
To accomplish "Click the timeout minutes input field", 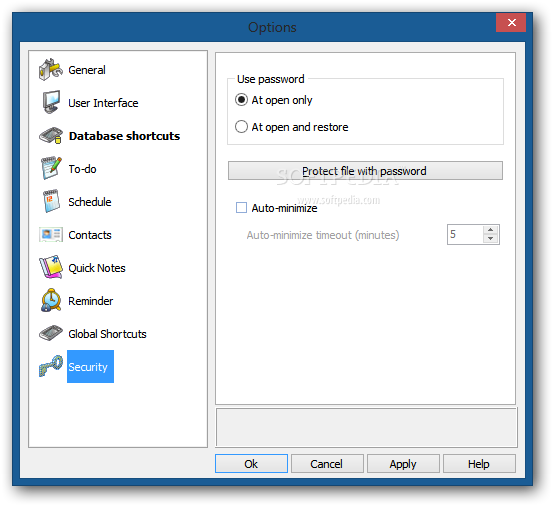I will point(465,234).
